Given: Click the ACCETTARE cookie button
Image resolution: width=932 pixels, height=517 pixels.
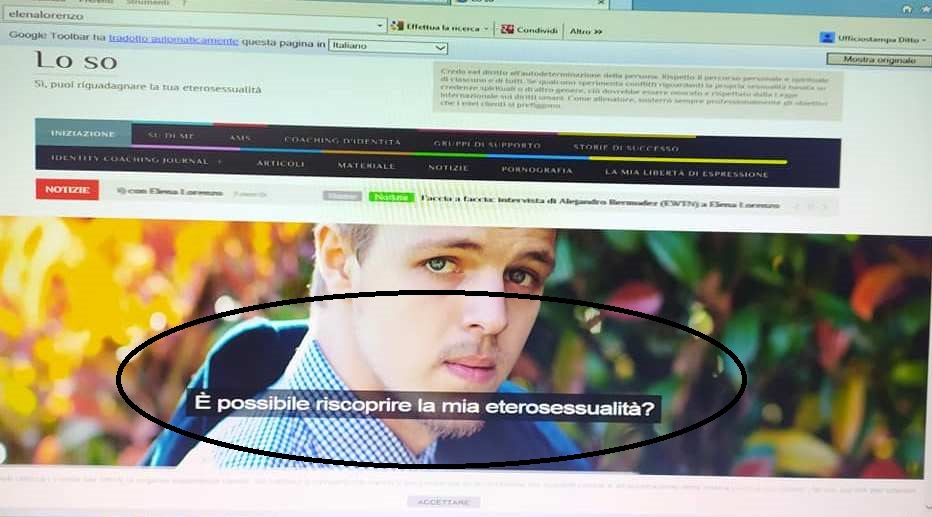Looking at the screenshot, I should 443,502.
